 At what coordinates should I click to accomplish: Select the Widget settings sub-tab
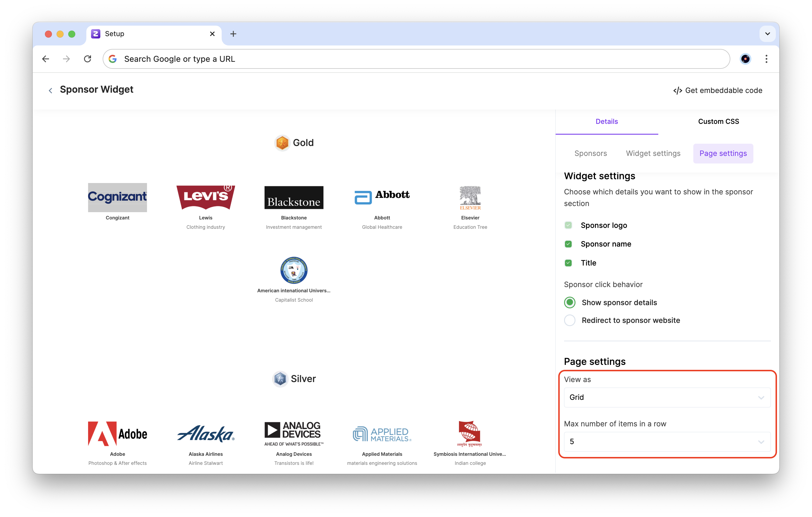[x=653, y=153]
